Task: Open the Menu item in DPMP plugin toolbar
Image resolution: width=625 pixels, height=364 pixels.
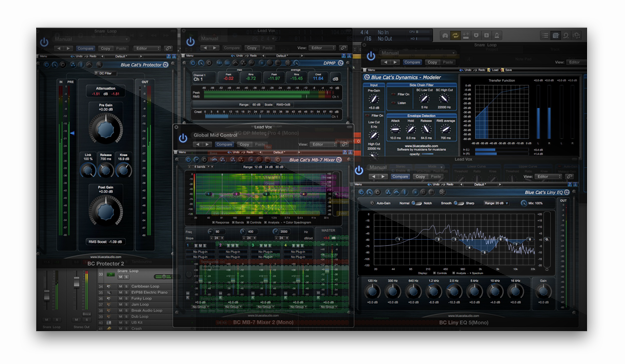Action: coord(188,56)
